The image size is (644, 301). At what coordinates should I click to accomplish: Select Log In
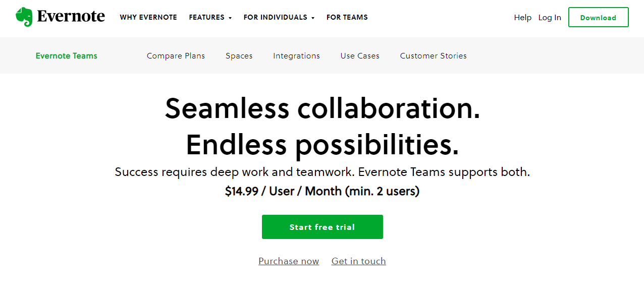click(549, 17)
